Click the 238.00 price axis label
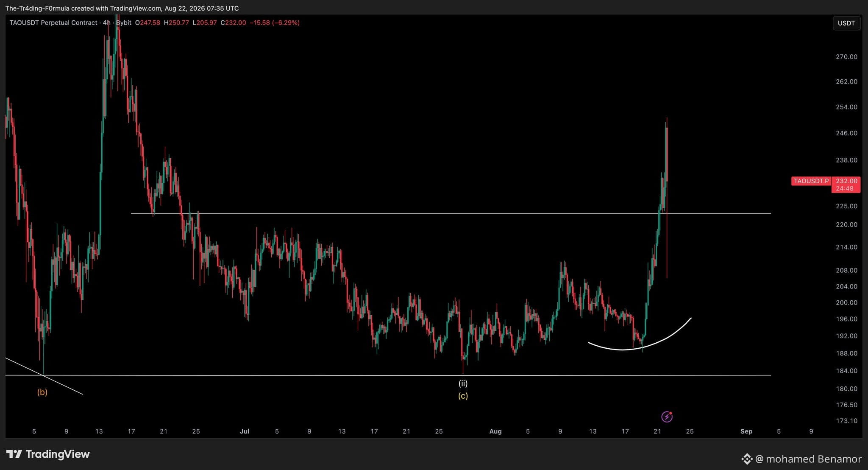The height and width of the screenshot is (470, 868). click(846, 160)
